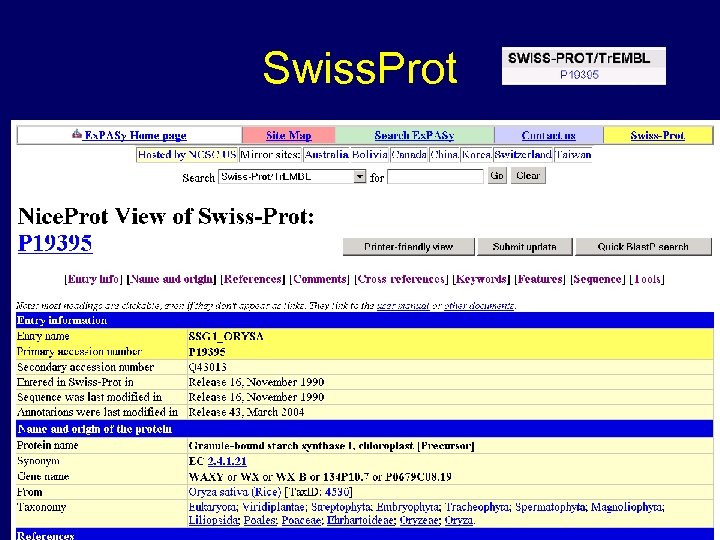The width and height of the screenshot is (720, 540).
Task: Open TaxID 4530 link
Action: point(337,492)
